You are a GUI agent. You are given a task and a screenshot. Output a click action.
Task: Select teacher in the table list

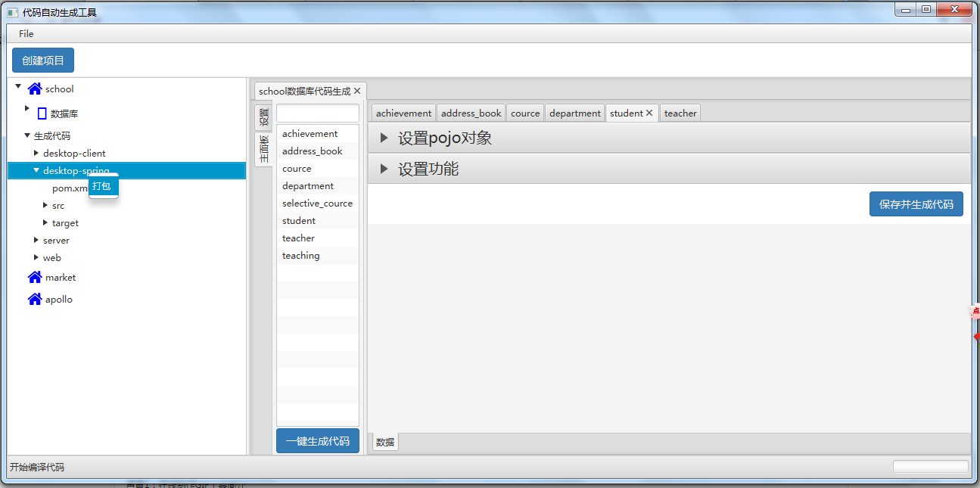pos(318,238)
